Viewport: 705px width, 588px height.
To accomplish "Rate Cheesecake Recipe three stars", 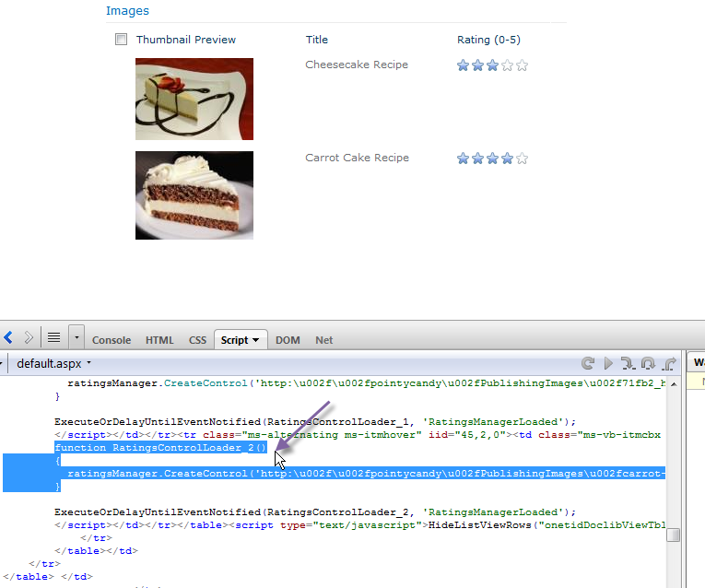I will pyautogui.click(x=492, y=65).
